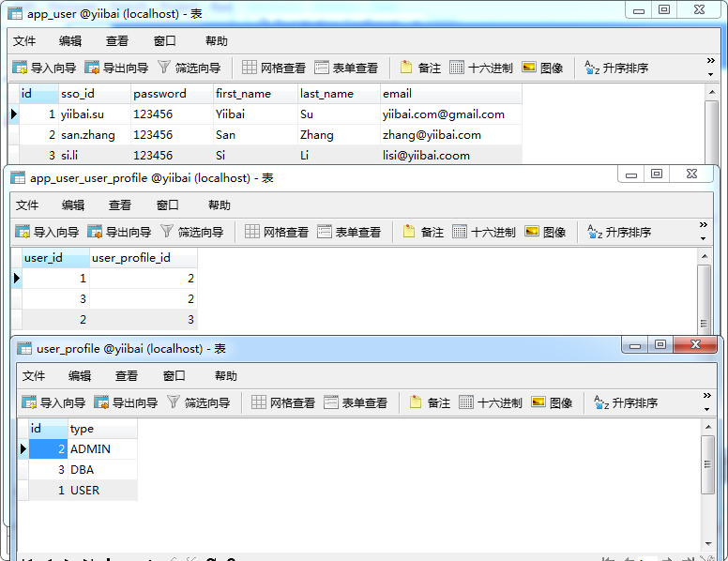Switch to Form View in user_profile window
728x561 pixels.
pyautogui.click(x=356, y=402)
